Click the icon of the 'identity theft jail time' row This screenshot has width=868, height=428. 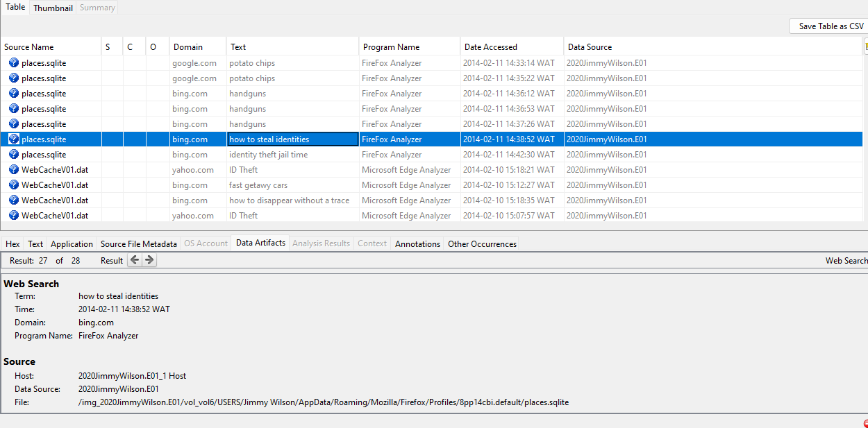click(x=14, y=155)
